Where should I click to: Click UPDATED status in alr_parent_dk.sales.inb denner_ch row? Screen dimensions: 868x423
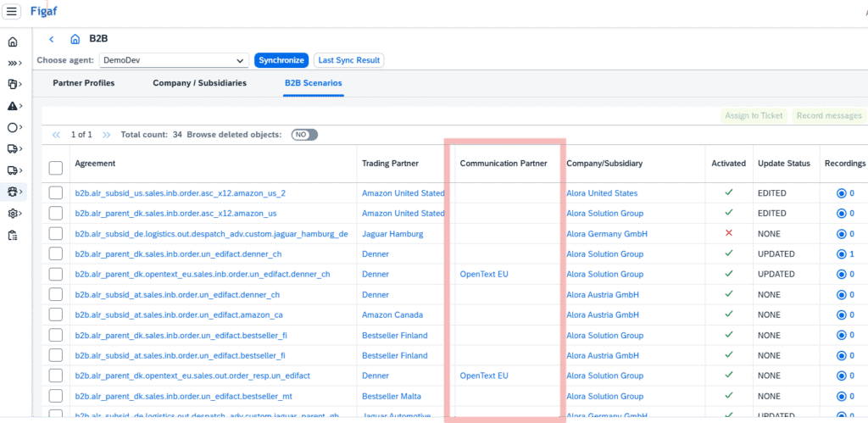point(776,254)
